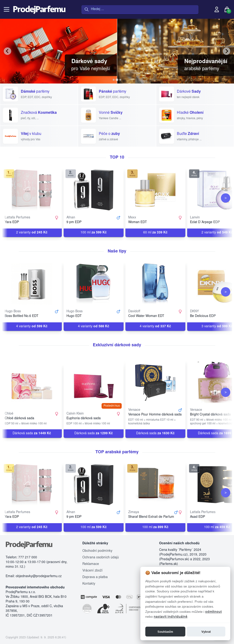Click Vybrat cookie button
Viewport: 234px width, 644px height.
pos(206,631)
